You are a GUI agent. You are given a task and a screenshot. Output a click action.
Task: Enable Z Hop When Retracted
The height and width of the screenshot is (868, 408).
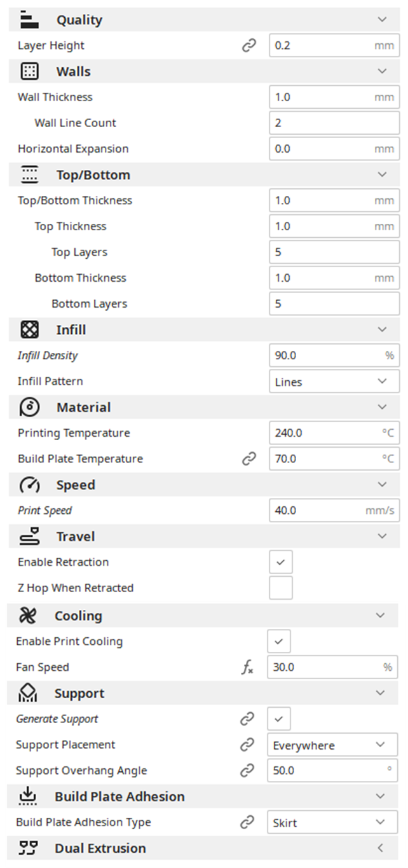(281, 588)
